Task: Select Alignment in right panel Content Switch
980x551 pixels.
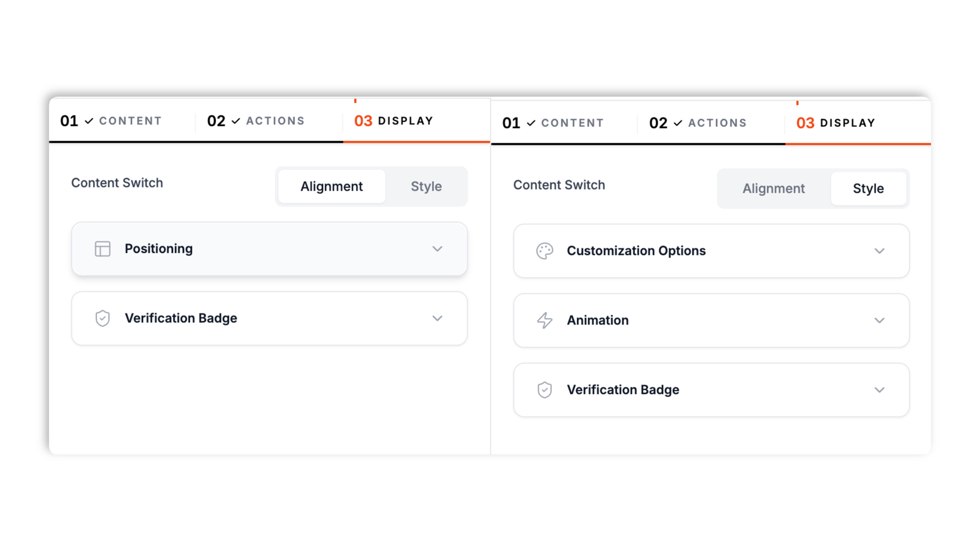Action: [x=773, y=188]
